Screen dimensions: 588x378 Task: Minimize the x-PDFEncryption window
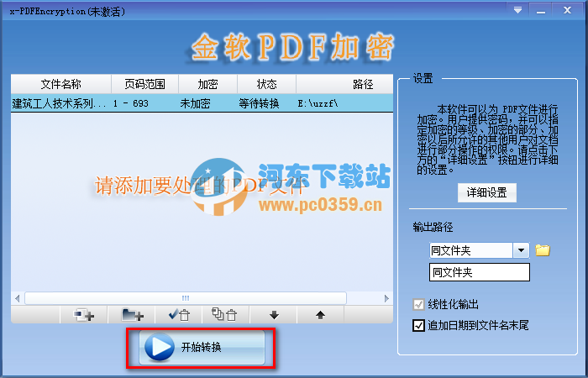(541, 10)
